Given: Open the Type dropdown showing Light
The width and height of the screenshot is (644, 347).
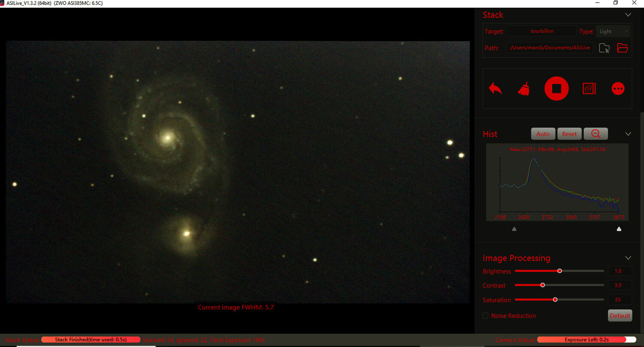Looking at the screenshot, I should point(613,31).
